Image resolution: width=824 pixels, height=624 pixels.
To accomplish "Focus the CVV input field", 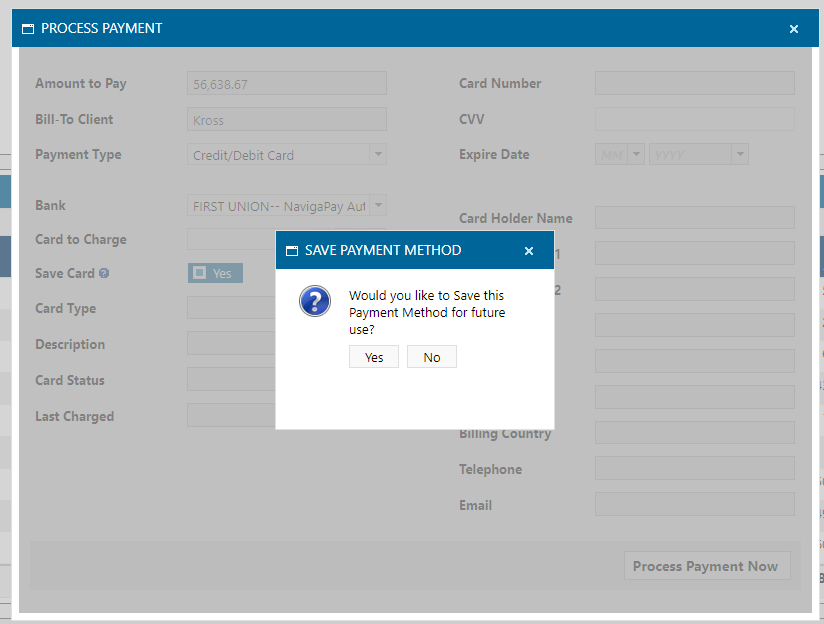I will pos(694,119).
